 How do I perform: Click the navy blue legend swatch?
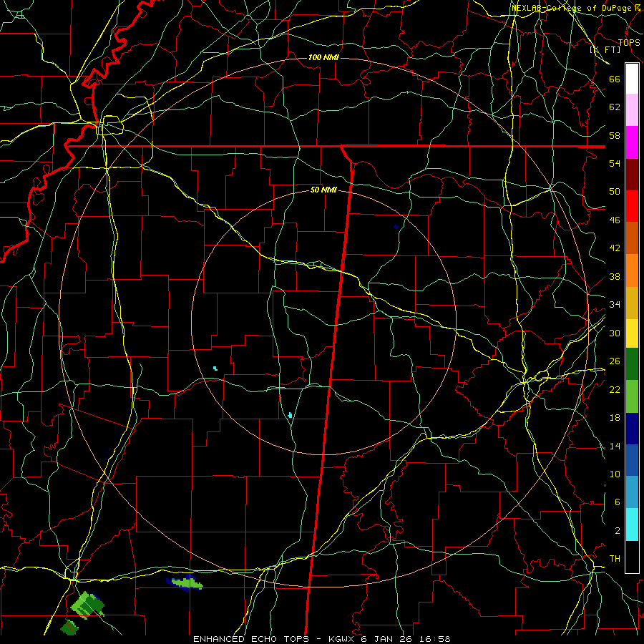tap(632, 429)
